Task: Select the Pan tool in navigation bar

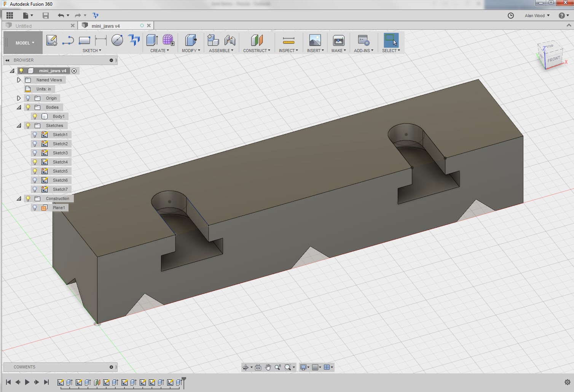Action: click(268, 367)
